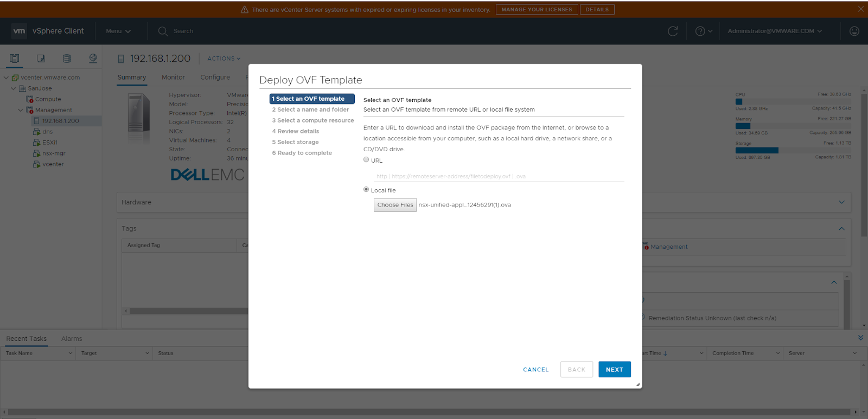Image resolution: width=868 pixels, height=419 pixels.
Task: Click the warning triangle icon in banner
Action: pyautogui.click(x=244, y=10)
